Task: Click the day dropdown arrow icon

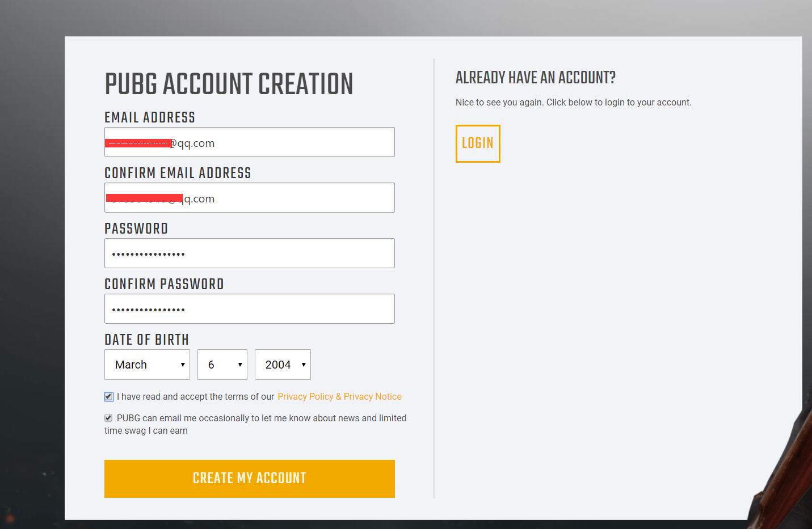Action: click(240, 365)
